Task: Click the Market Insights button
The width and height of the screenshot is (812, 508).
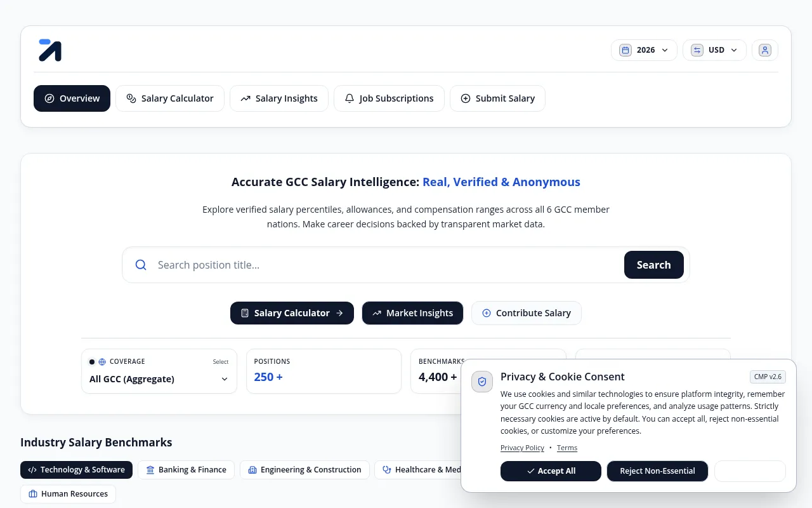Action: (x=412, y=313)
